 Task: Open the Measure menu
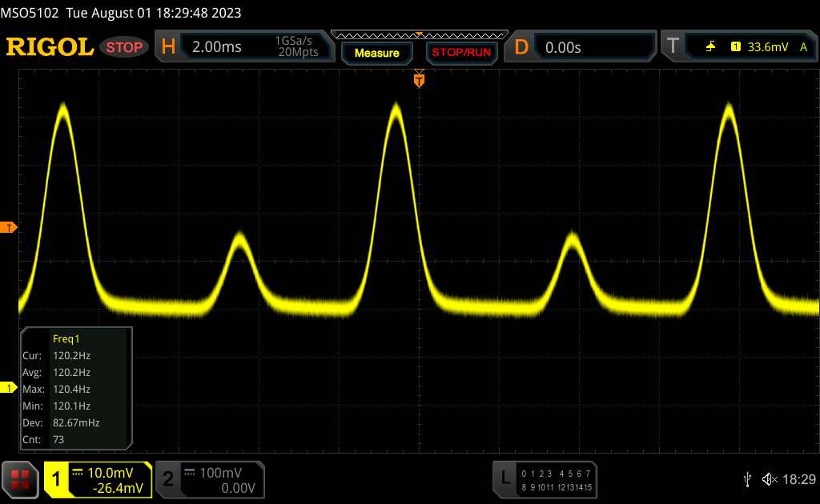[376, 53]
